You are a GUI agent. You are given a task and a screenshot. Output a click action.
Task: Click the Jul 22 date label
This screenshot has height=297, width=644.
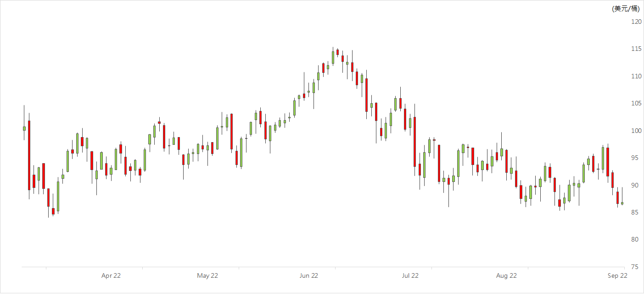[410, 275]
